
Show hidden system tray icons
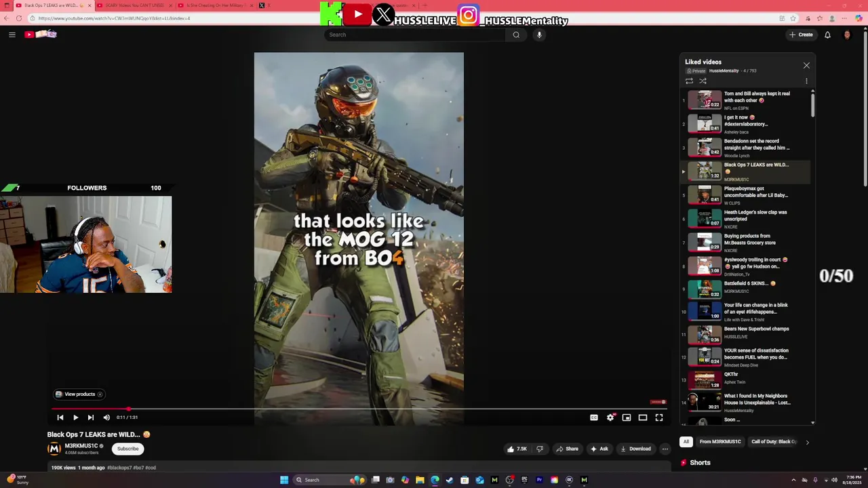(793, 480)
